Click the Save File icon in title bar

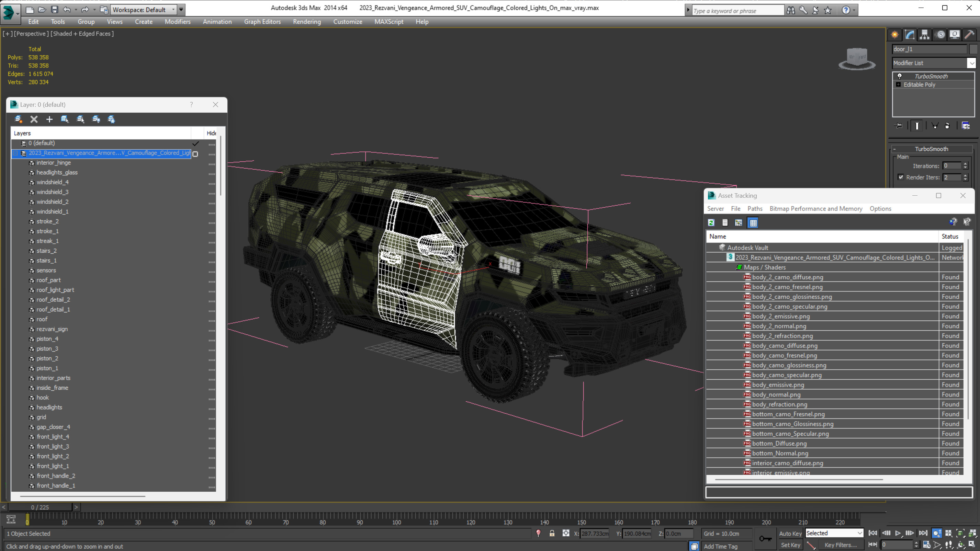tap(54, 10)
